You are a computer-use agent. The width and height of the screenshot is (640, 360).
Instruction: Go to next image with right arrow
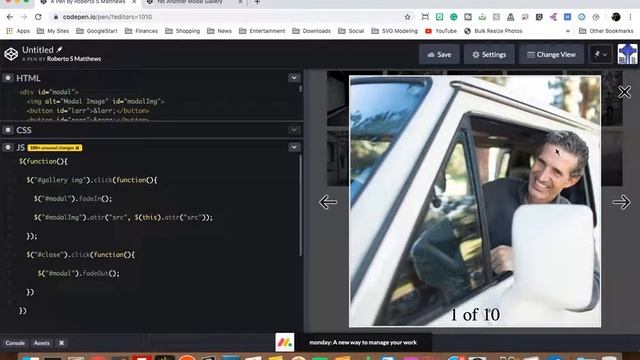coord(621,202)
